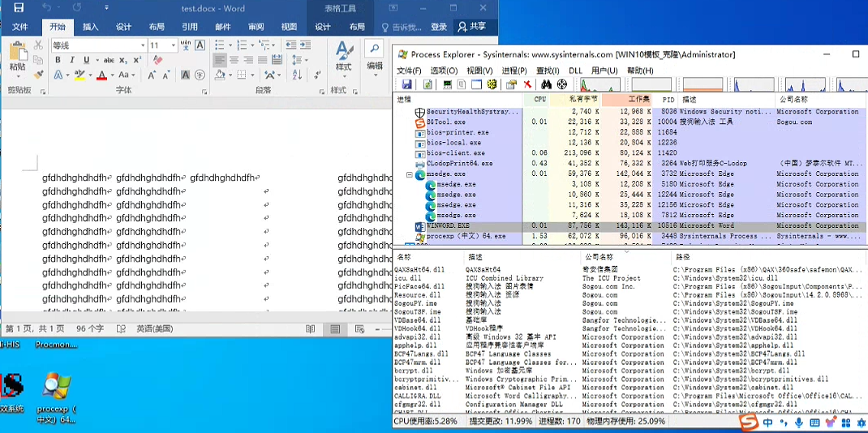Collapse the msedge.exe process tree
The height and width of the screenshot is (433, 868).
410,174
